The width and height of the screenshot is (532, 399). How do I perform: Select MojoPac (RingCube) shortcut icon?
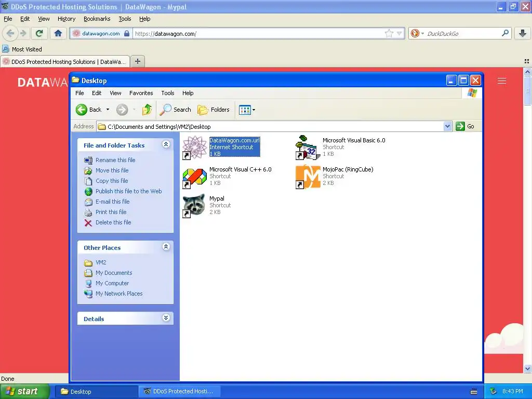pos(308,177)
